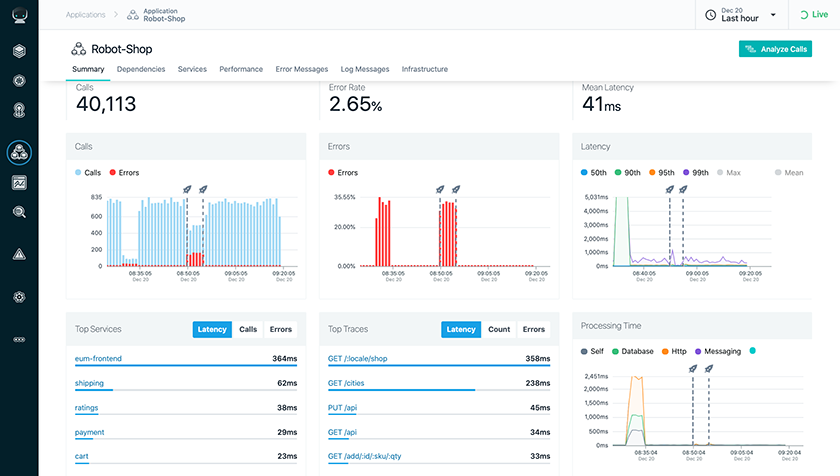Enable the Max latency series

coord(729,173)
